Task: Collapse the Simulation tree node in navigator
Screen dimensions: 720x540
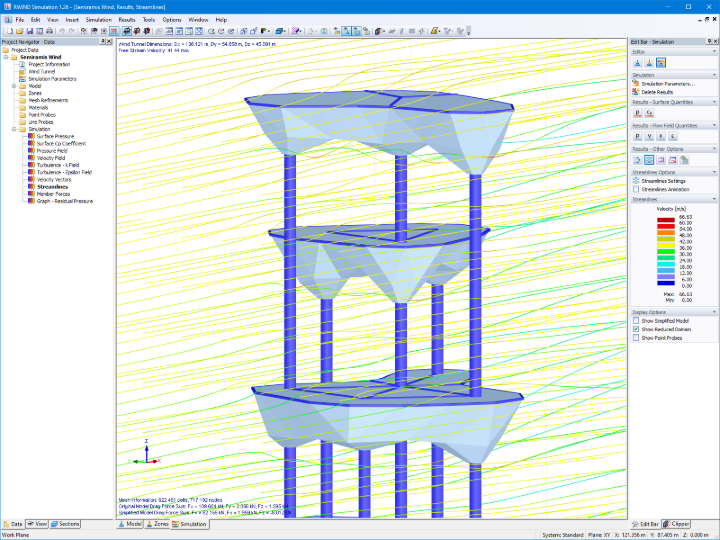Action: [x=14, y=129]
